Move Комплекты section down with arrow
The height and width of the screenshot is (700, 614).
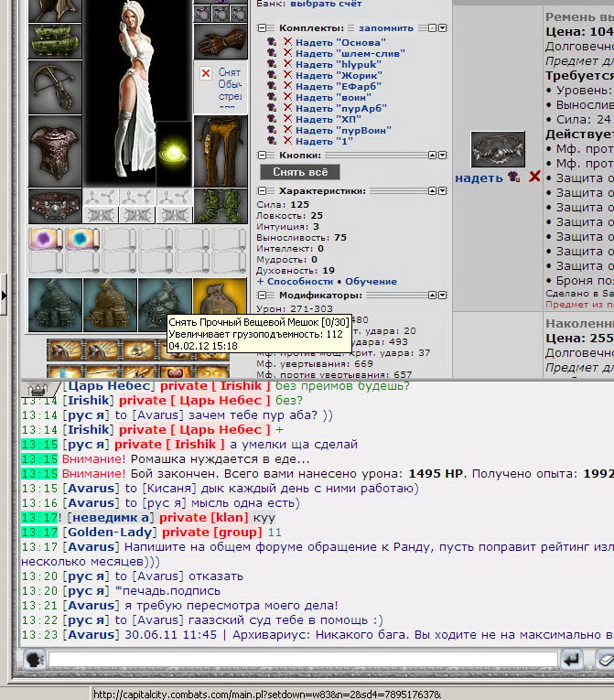(x=442, y=28)
